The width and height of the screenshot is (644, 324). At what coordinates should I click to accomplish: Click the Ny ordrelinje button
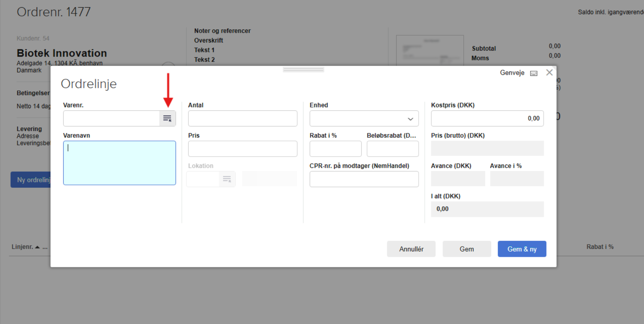click(x=31, y=180)
